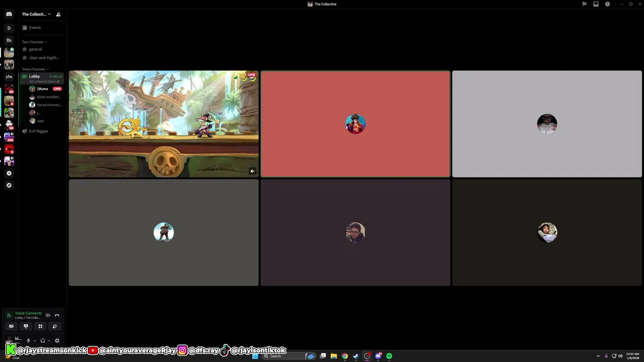644x362 pixels.
Task: Open the taskbar clock and date
Action: 632,356
